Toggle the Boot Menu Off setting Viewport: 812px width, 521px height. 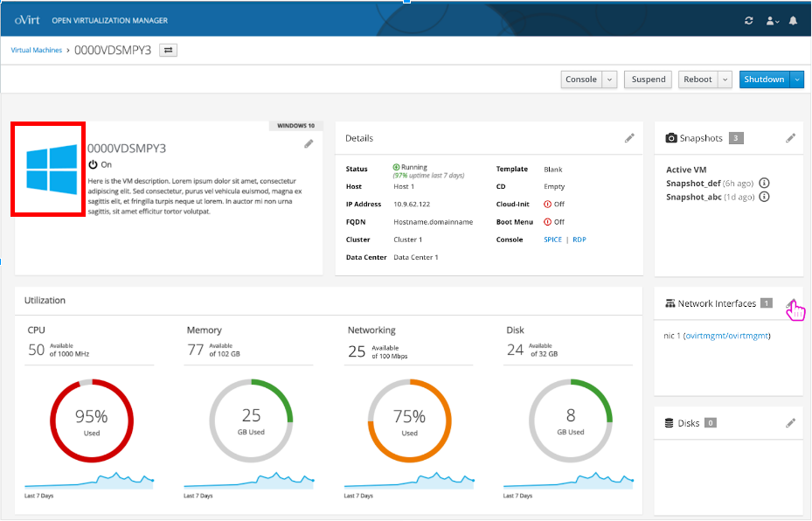pyautogui.click(x=551, y=221)
